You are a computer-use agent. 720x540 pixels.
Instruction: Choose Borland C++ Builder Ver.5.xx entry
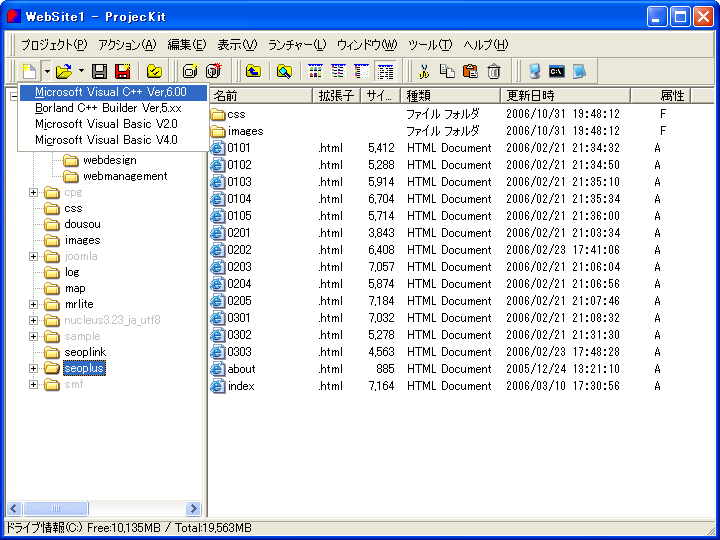pos(113,108)
